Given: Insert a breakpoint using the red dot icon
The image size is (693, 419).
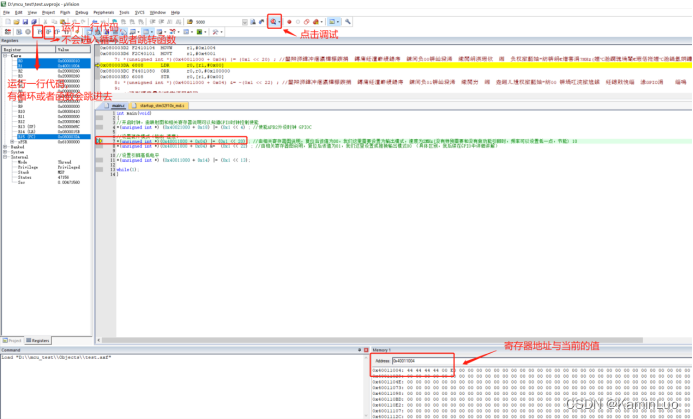Looking at the screenshot, I should 289,22.
